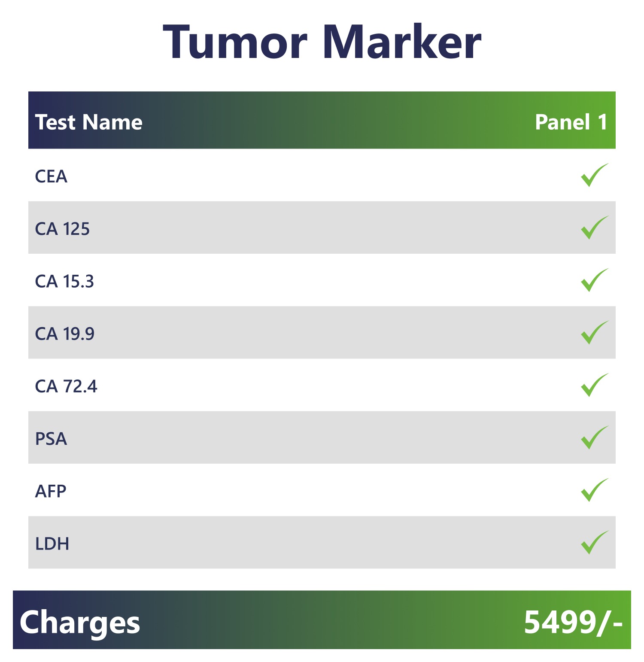Click the CEA test name
Image resolution: width=644 pixels, height=662 pixels.
click(x=51, y=176)
